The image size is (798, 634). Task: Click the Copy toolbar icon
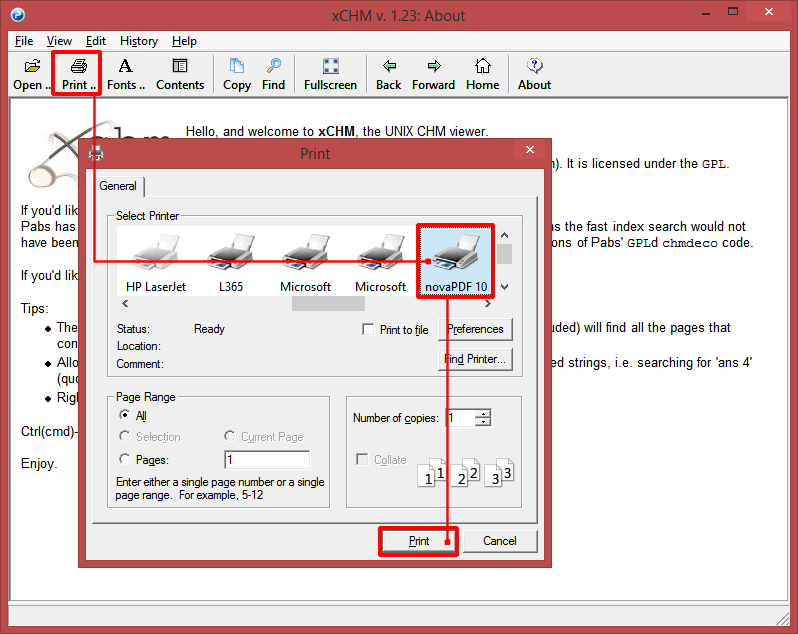tap(237, 74)
